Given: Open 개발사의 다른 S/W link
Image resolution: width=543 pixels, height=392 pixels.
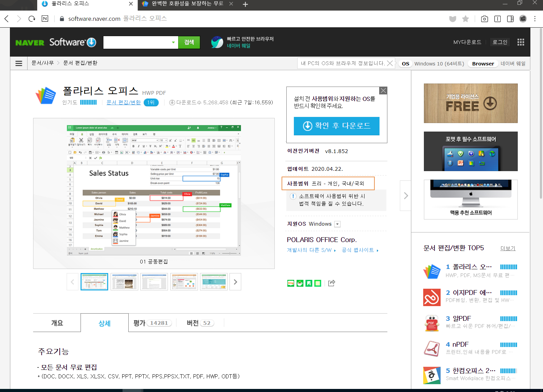Looking at the screenshot, I should click(x=311, y=250).
